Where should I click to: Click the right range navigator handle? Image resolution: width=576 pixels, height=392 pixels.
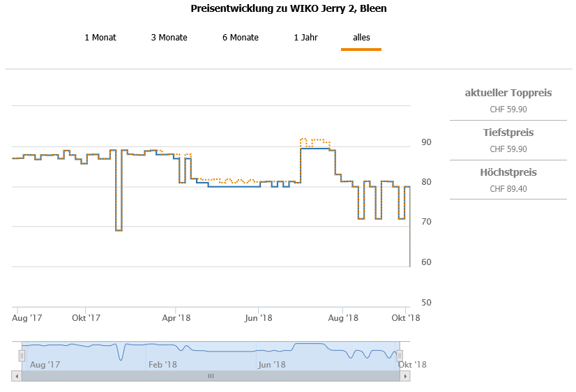(x=400, y=356)
